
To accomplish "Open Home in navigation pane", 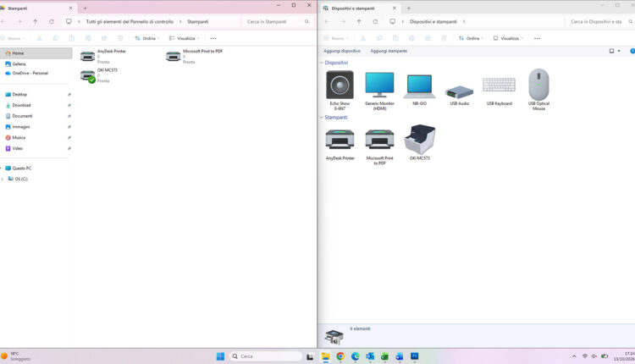I will coord(36,53).
